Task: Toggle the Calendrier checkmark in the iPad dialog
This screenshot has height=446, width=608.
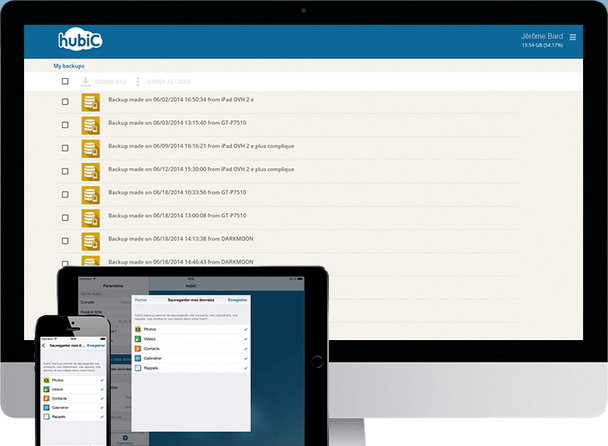Action: coord(246,358)
